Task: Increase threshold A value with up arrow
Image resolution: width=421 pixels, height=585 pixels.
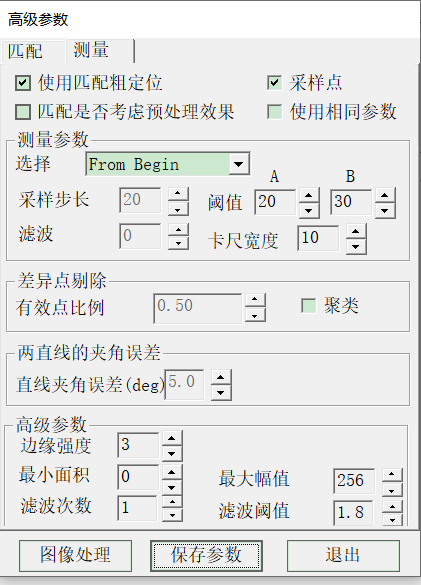Action: 309,195
